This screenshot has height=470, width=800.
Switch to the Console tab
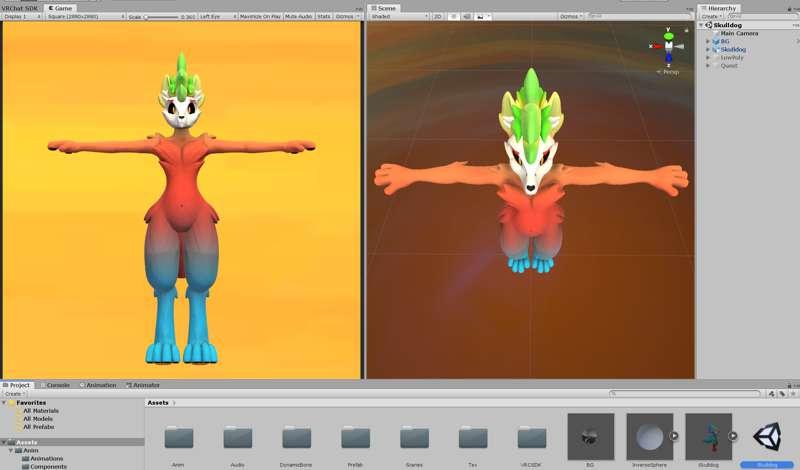click(x=55, y=385)
